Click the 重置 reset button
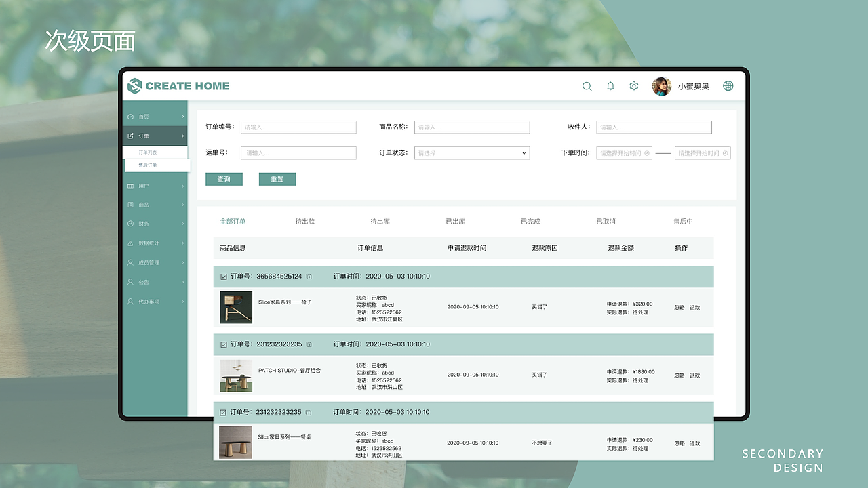The width and height of the screenshot is (868, 488). tap(277, 180)
